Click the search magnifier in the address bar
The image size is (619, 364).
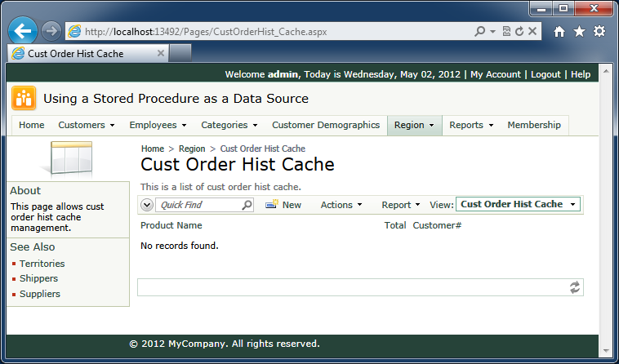(x=479, y=31)
